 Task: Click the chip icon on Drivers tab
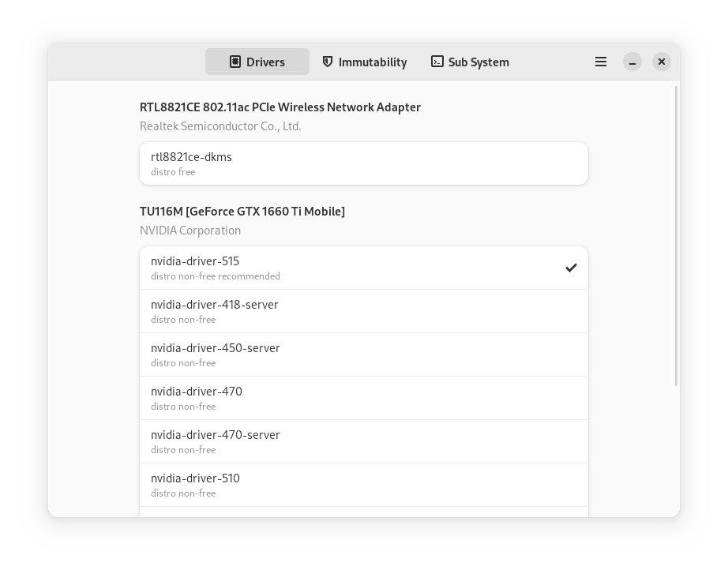[x=235, y=62]
